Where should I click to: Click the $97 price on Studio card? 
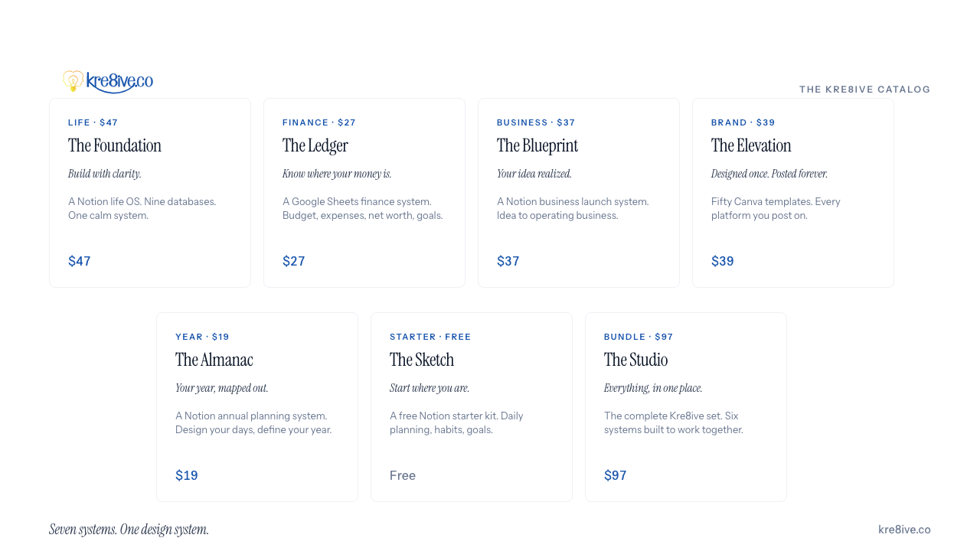point(616,475)
